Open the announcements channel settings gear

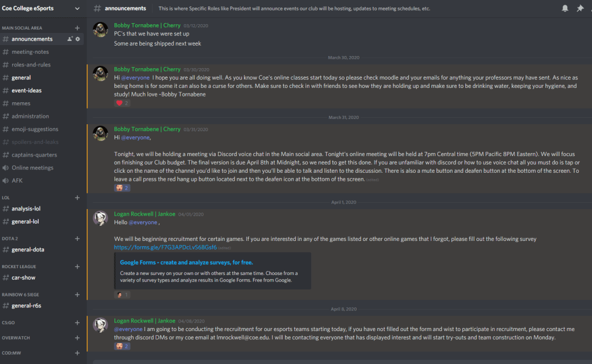pos(77,39)
